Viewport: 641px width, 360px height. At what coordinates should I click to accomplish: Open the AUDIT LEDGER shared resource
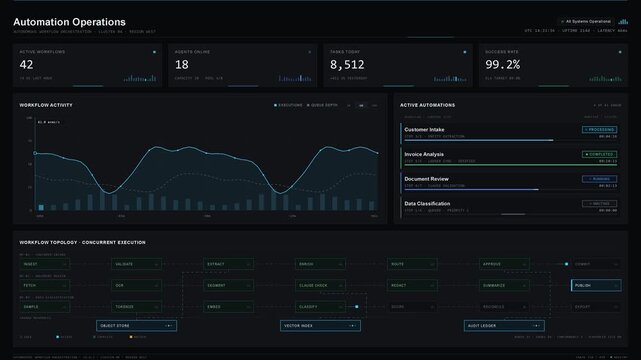504,326
